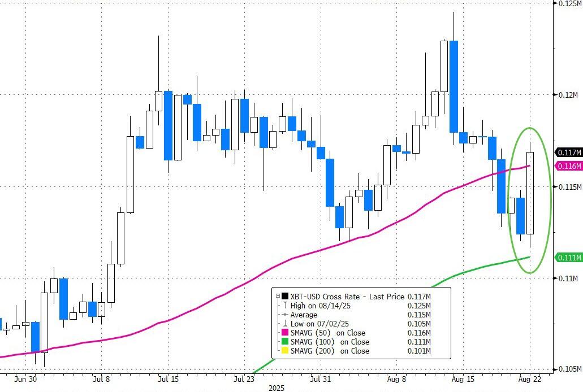Click the Jul 15 date axis label
Image resolution: width=583 pixels, height=392 pixels.
point(169,379)
